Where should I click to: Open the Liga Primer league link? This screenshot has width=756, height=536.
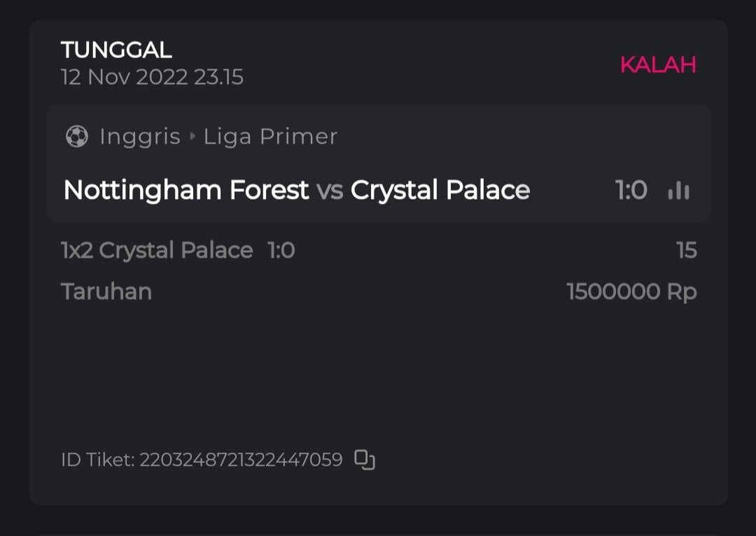pos(270,137)
